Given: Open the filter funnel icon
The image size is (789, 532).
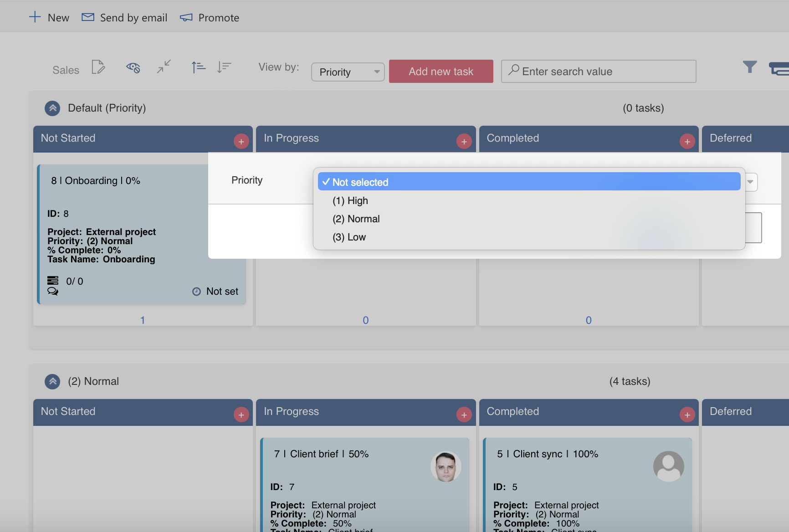Looking at the screenshot, I should pyautogui.click(x=749, y=67).
